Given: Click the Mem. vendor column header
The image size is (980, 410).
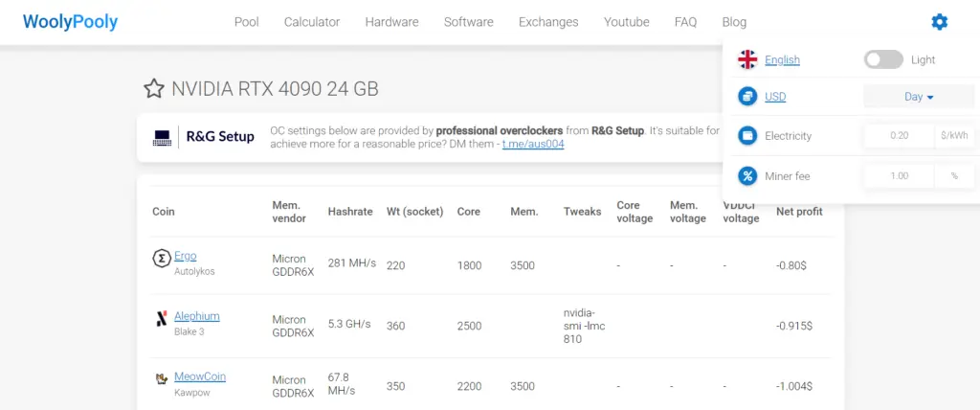Looking at the screenshot, I should [x=289, y=212].
